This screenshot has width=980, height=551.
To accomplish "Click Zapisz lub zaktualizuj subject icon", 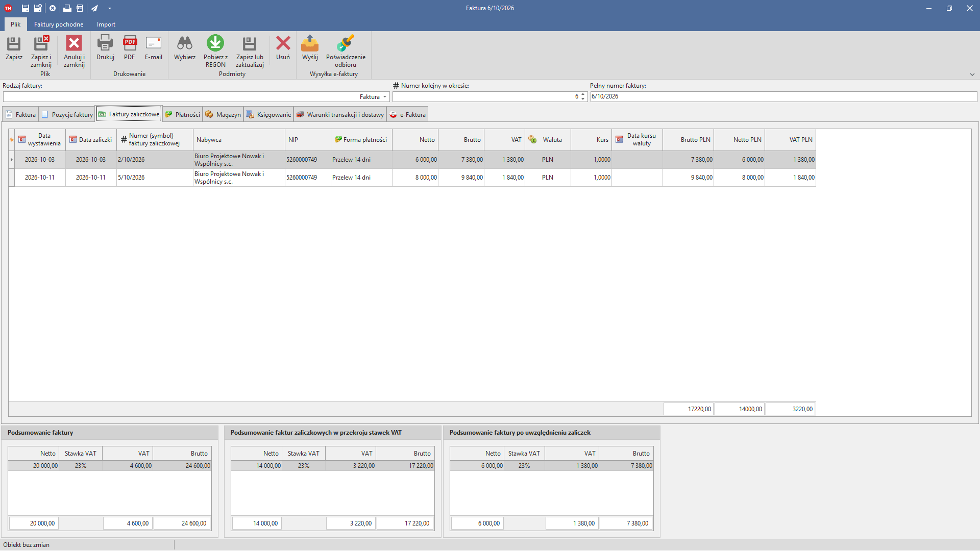I will click(x=250, y=44).
